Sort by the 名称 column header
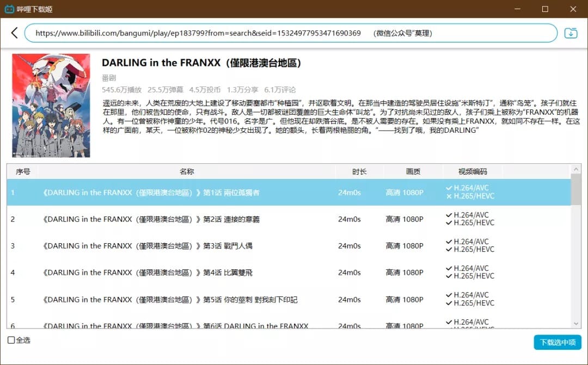This screenshot has width=588, height=365. [187, 171]
